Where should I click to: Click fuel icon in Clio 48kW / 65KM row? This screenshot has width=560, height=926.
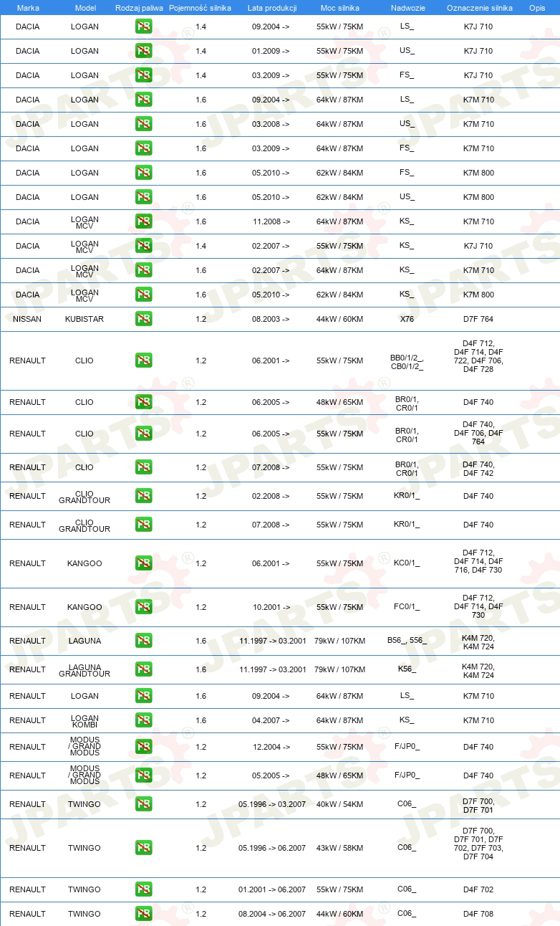pyautogui.click(x=143, y=402)
